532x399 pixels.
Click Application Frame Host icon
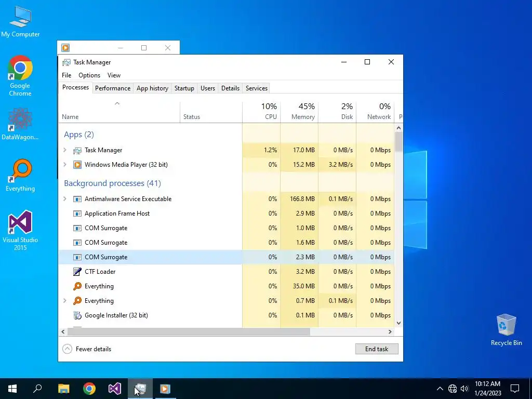click(77, 214)
